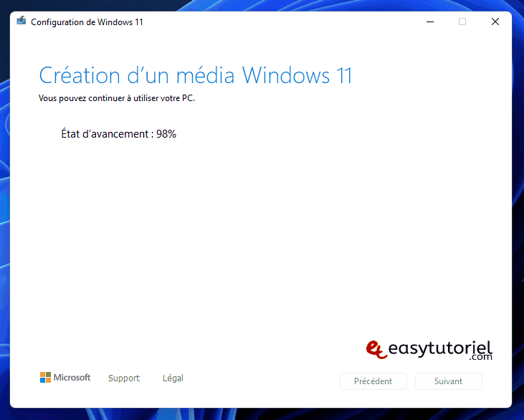Click the maximize button in title bar
Viewport: 524px width, 420px height.
point(462,22)
